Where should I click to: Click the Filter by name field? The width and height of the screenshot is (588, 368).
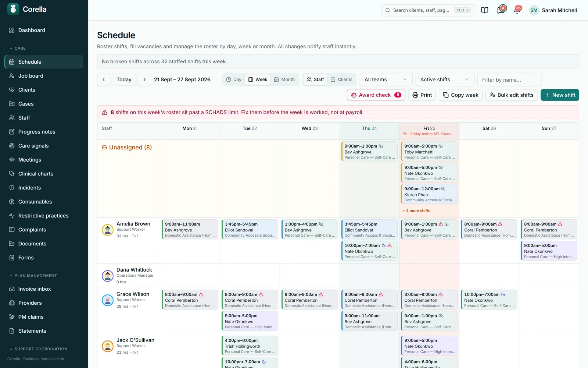tap(509, 79)
